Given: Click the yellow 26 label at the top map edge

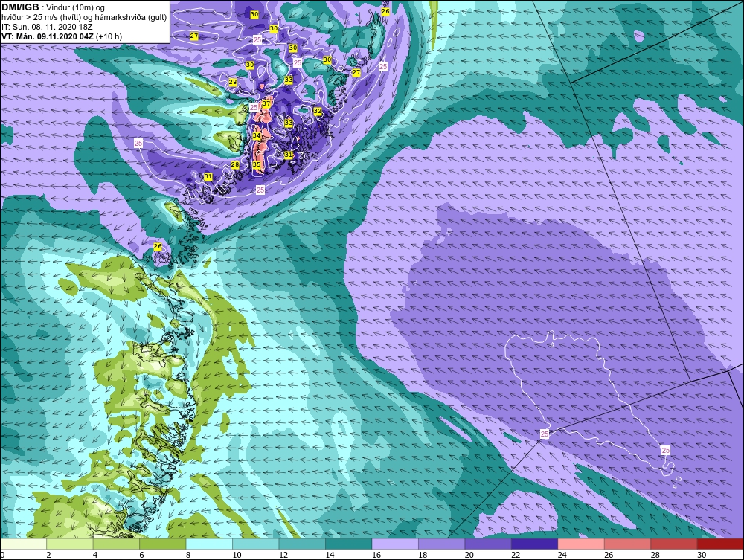Looking at the screenshot, I should (x=385, y=11).
